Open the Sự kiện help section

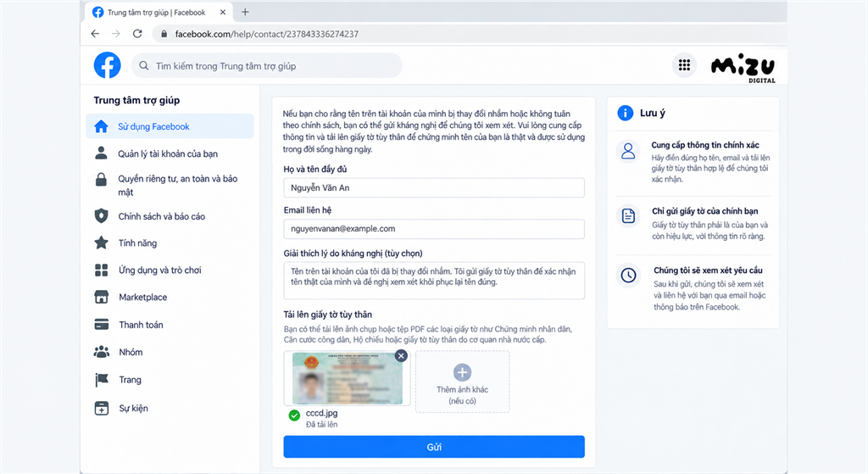coord(133,408)
